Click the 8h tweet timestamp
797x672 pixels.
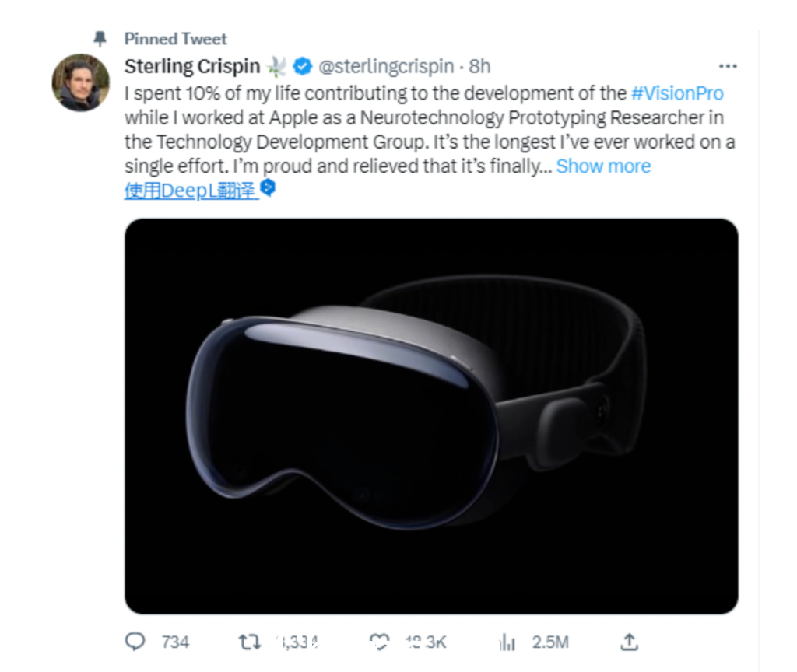(479, 67)
